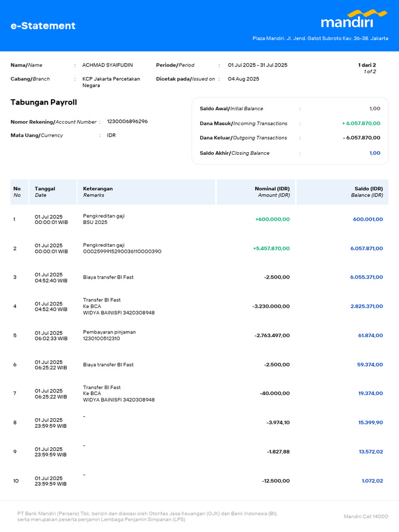399x532 pixels.
Task: Click account number 1230006896296
Action: 127,122
